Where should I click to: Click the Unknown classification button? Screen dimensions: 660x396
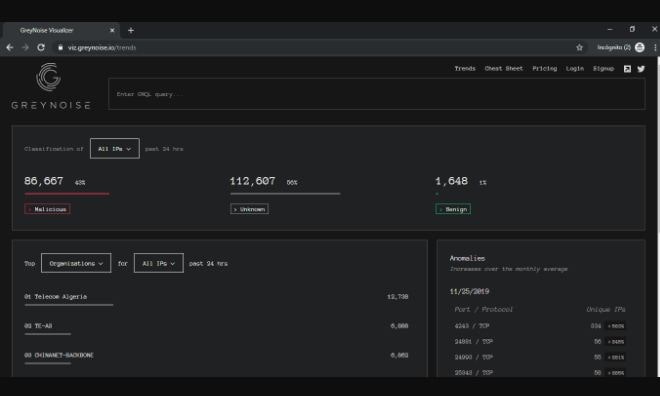point(249,209)
